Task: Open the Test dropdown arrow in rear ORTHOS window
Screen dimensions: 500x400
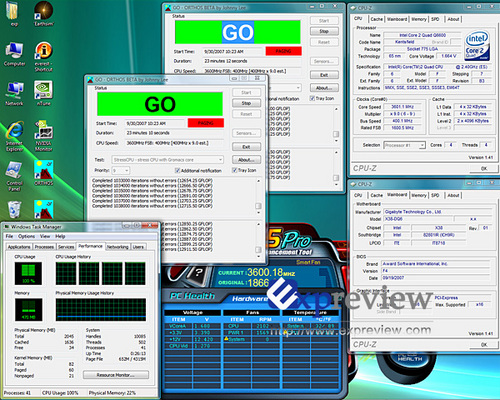Action: click(298, 88)
